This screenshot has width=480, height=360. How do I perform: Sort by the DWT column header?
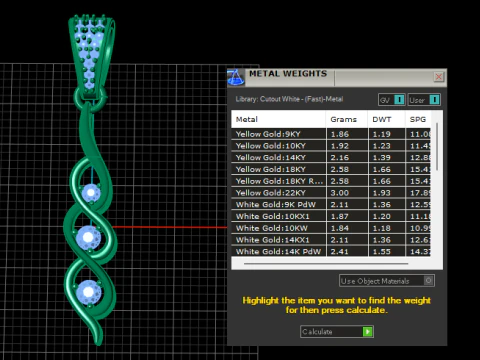click(x=387, y=119)
